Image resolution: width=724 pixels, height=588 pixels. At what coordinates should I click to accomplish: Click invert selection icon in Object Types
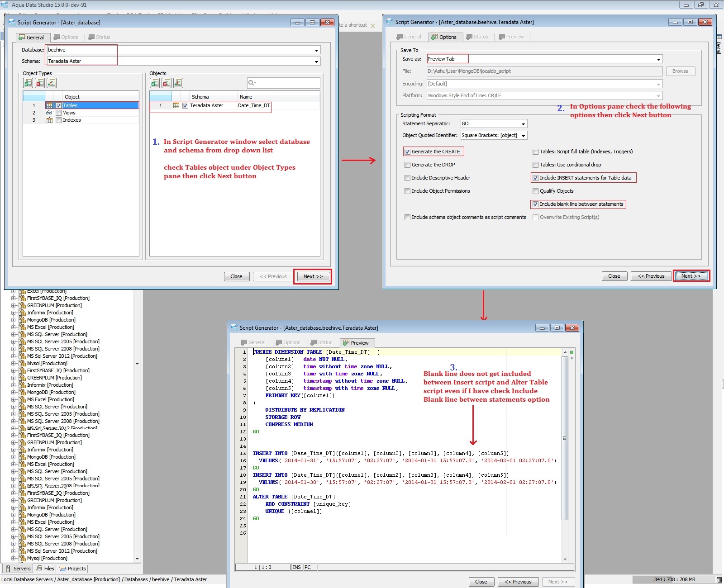tap(52, 83)
